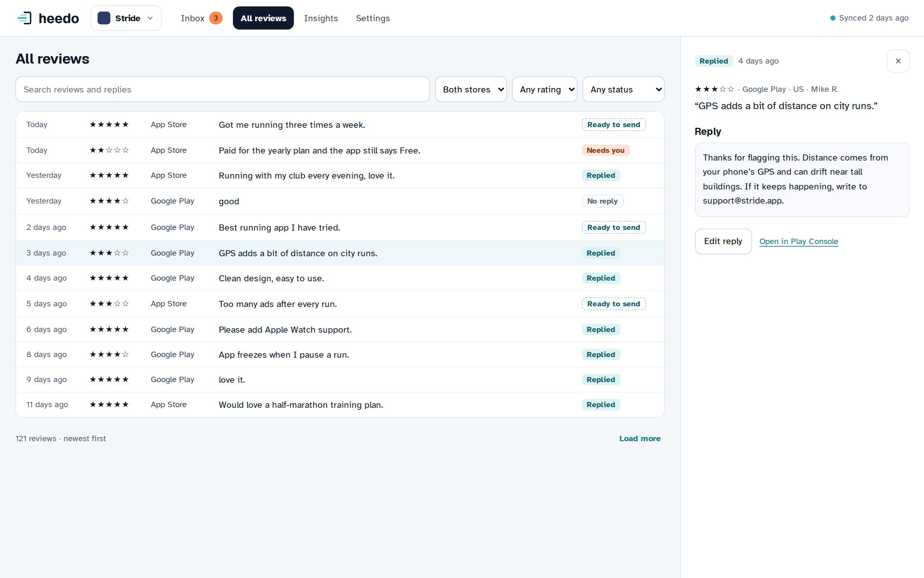Click the No reply status badge

603,201
